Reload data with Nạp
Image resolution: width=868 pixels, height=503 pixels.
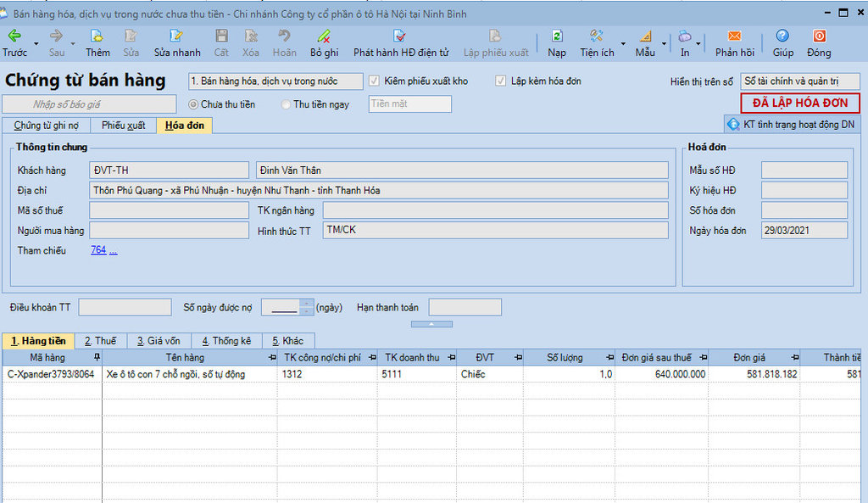[x=557, y=43]
